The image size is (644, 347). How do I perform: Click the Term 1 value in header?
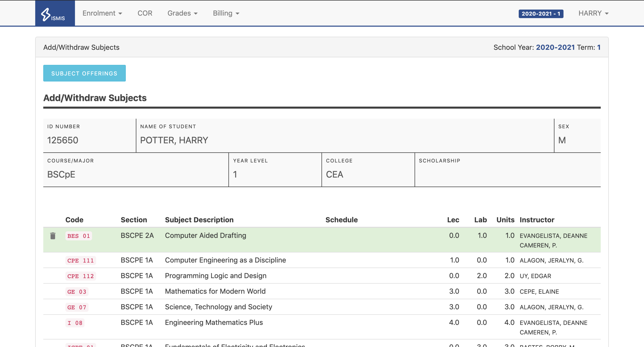599,47
